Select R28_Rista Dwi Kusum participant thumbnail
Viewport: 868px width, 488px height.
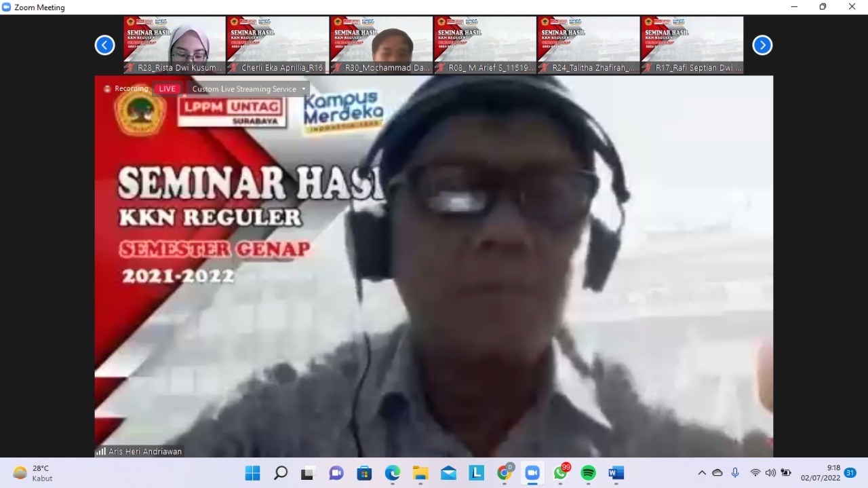click(x=174, y=45)
